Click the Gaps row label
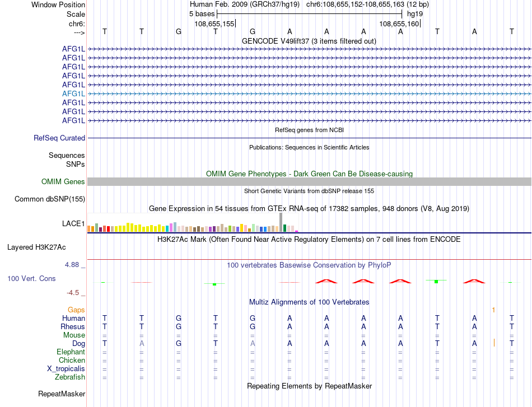The width and height of the screenshot is (532, 407). [x=76, y=310]
